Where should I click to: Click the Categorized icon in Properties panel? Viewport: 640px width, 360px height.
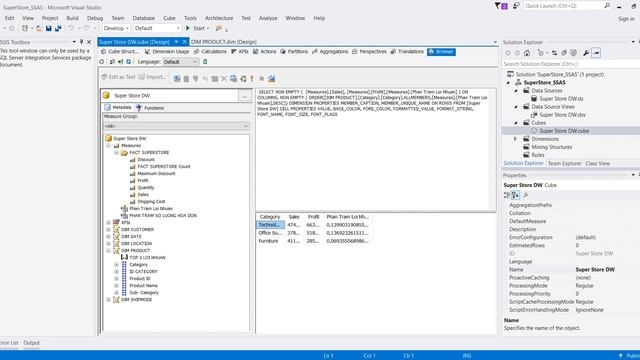[x=507, y=195]
